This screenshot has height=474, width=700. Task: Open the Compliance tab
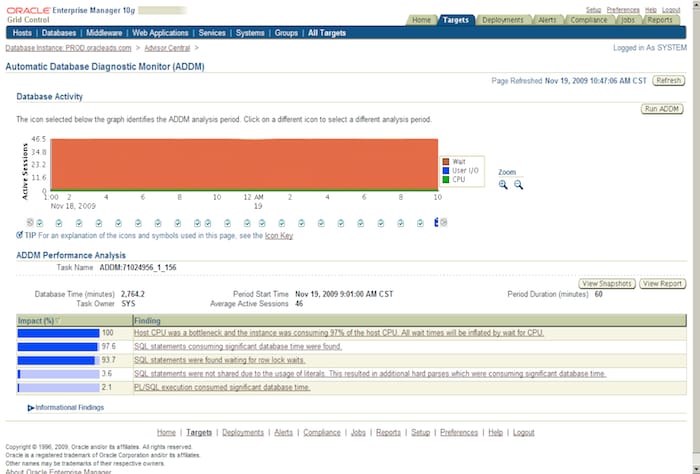[588, 20]
